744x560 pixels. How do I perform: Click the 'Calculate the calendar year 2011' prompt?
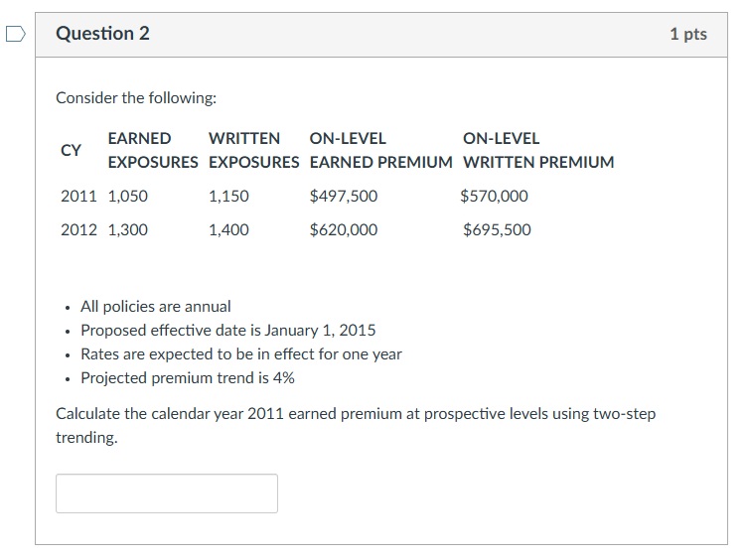pos(355,414)
